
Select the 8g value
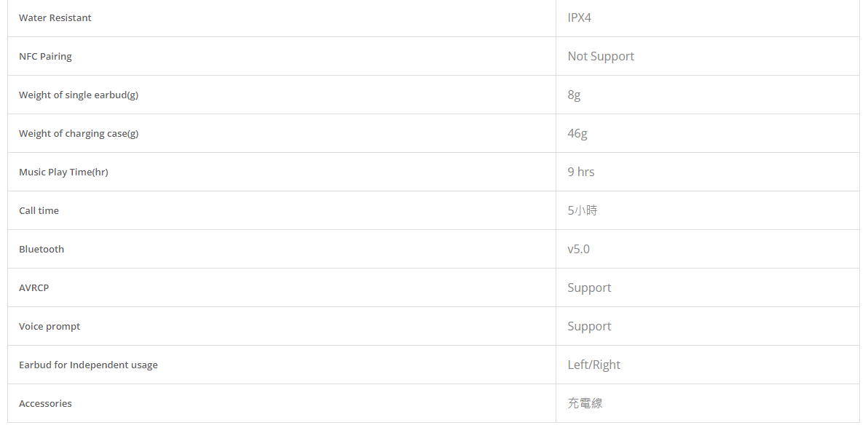pos(574,95)
